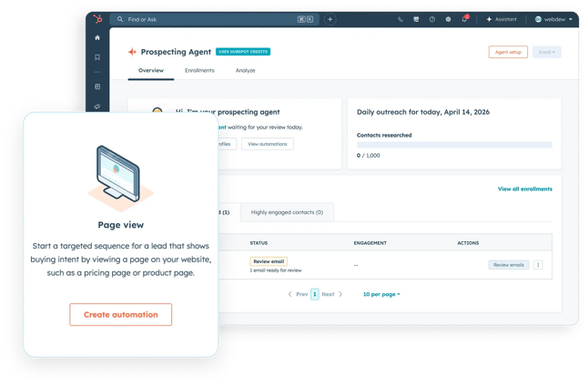Open the Assistant sparkle button

(x=502, y=19)
